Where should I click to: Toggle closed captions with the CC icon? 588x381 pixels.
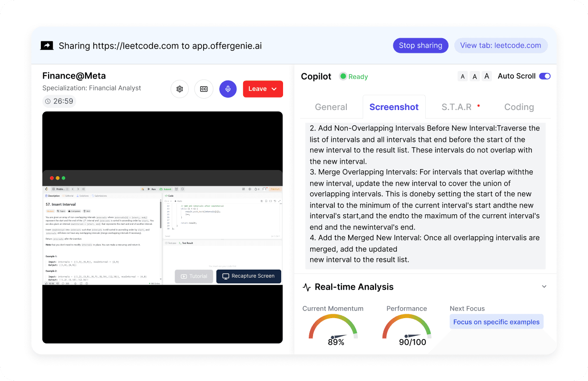204,89
